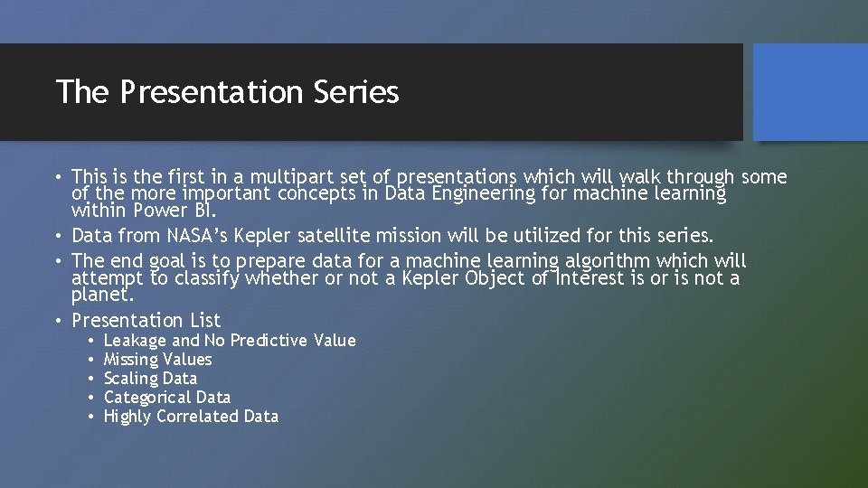The height and width of the screenshot is (488, 868).
Task: Click the sub-bullet dot before "Missing Values"
Action: click(x=91, y=360)
